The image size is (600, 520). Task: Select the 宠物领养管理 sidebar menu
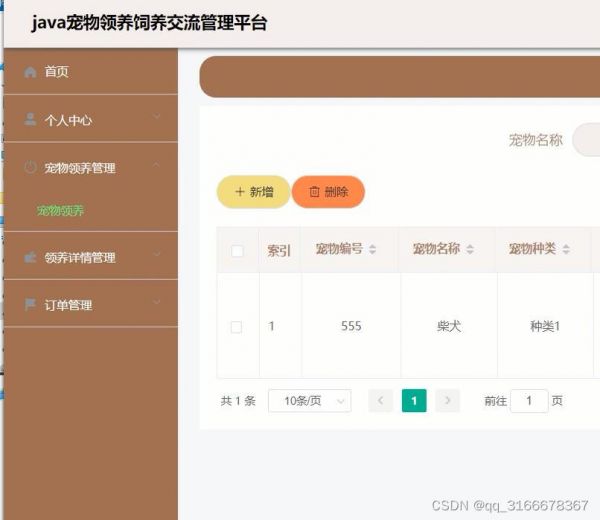[91, 167]
